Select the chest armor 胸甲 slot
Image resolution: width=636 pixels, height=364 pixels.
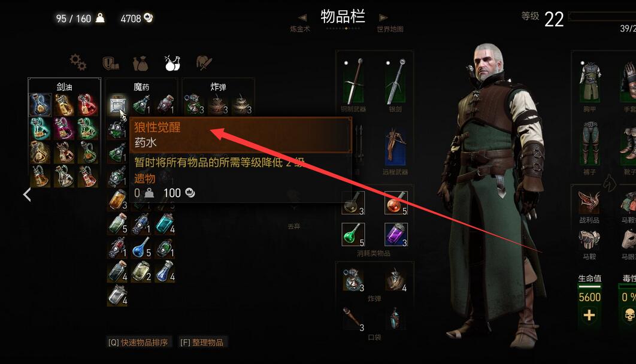coord(590,81)
